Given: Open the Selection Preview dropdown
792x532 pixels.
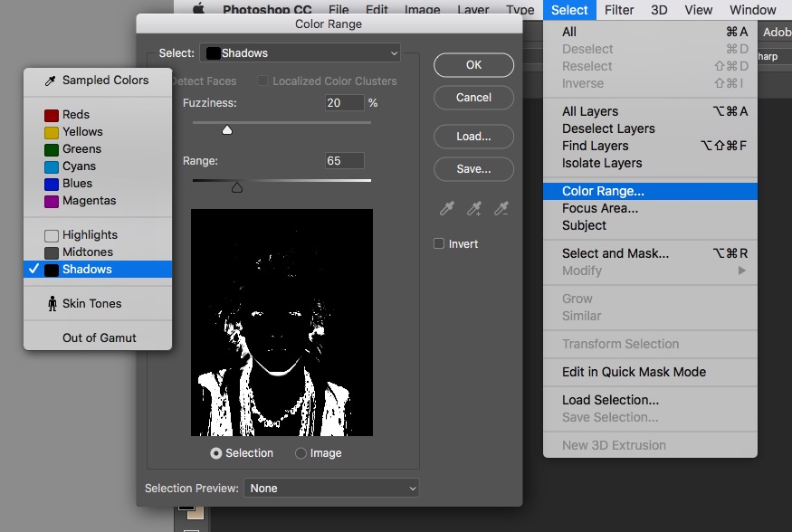Looking at the screenshot, I should [x=331, y=489].
